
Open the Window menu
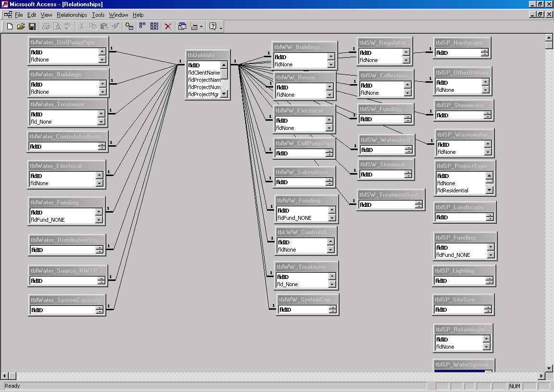tap(118, 15)
